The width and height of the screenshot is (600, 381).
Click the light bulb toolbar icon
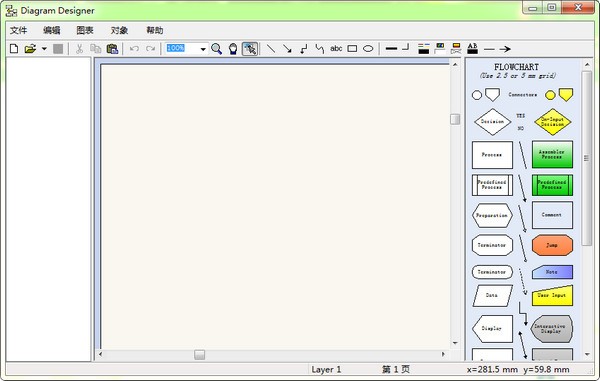tap(233, 49)
